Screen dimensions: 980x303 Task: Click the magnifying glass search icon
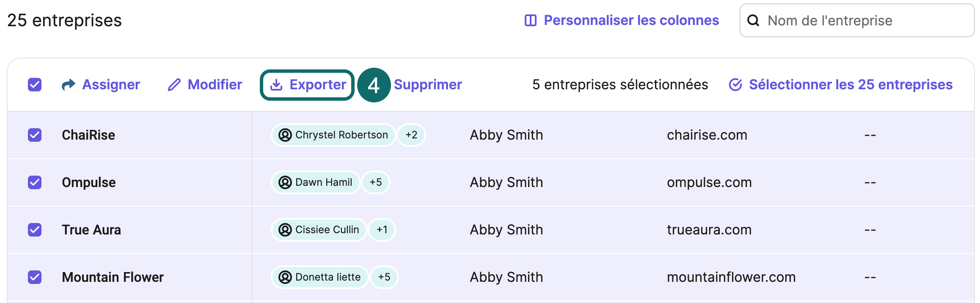[x=753, y=20]
